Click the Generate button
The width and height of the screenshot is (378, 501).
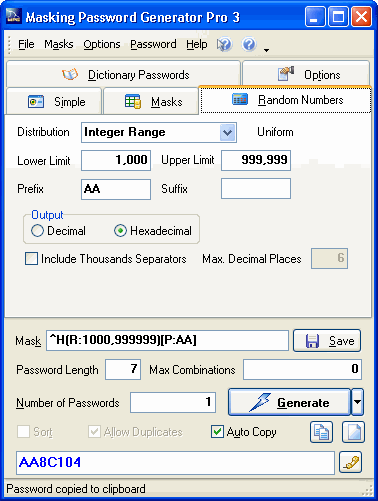click(x=289, y=402)
